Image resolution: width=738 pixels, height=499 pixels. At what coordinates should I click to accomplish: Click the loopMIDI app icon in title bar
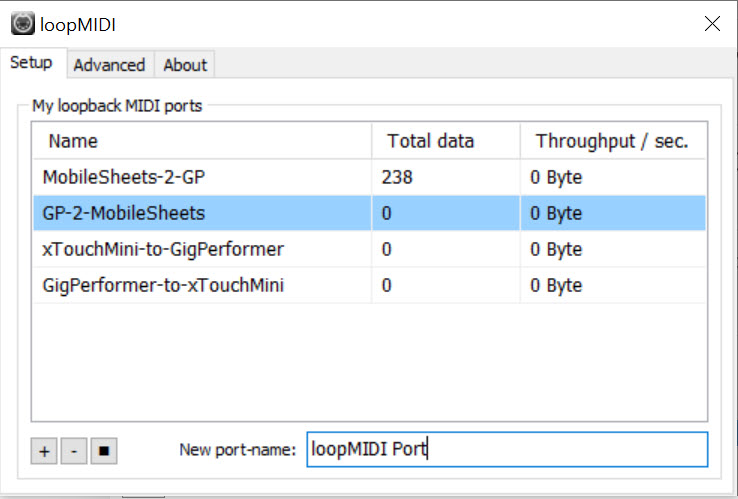point(23,24)
